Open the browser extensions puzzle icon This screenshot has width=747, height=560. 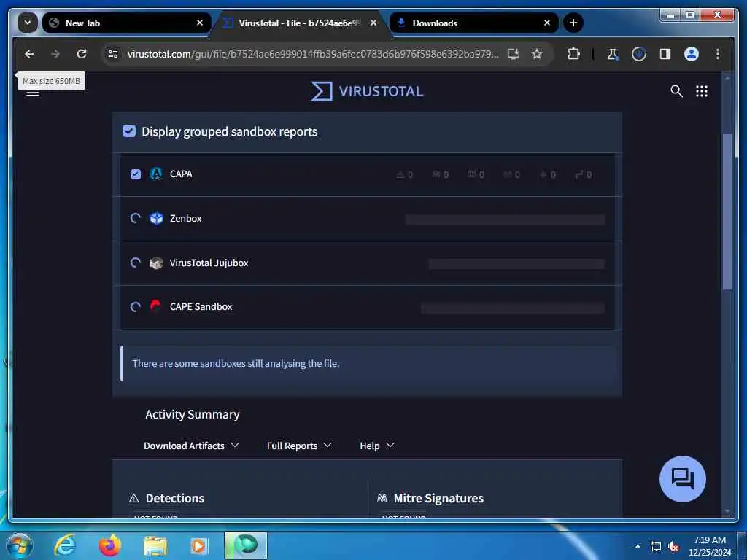(573, 54)
